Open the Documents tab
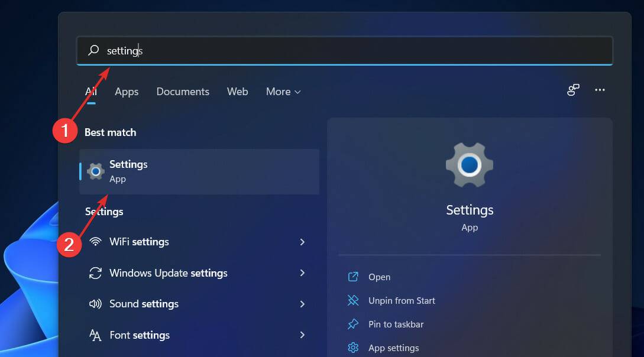The width and height of the screenshot is (644, 357). (x=183, y=92)
